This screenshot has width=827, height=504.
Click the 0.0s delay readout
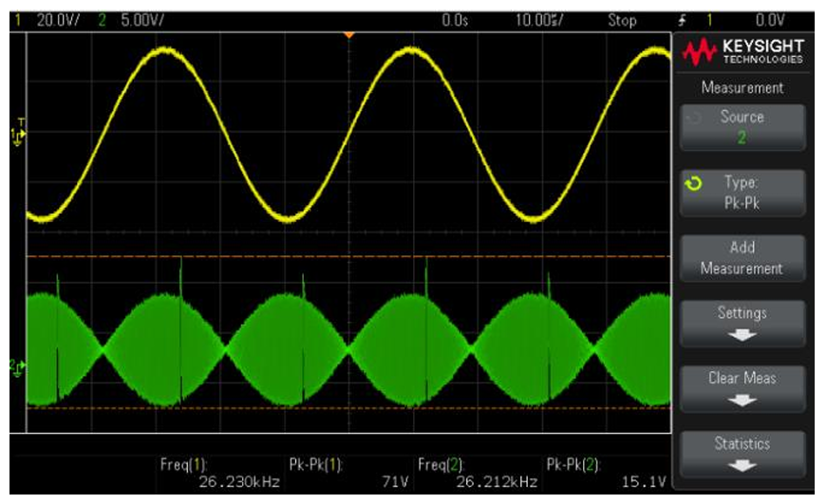point(455,21)
